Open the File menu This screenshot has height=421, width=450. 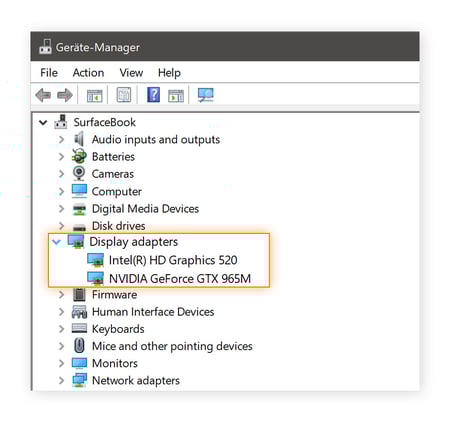(49, 73)
